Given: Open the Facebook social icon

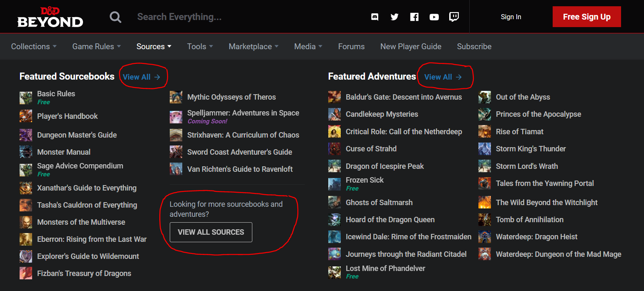Looking at the screenshot, I should click(x=414, y=17).
